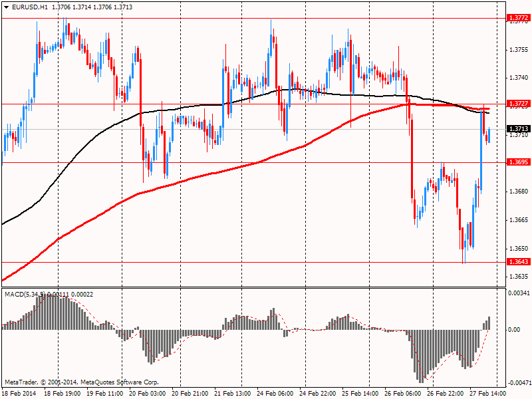Click the 18 Feb 19:00 time label

click(x=63, y=393)
